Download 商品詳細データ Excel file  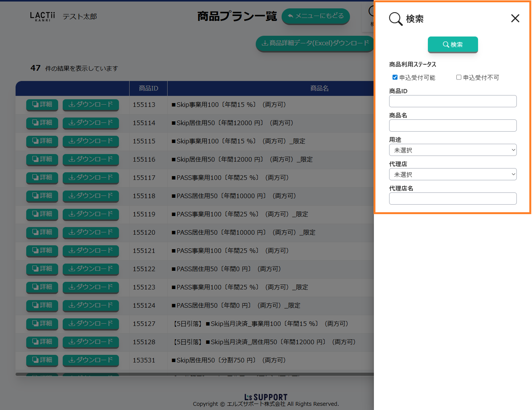pyautogui.click(x=315, y=43)
